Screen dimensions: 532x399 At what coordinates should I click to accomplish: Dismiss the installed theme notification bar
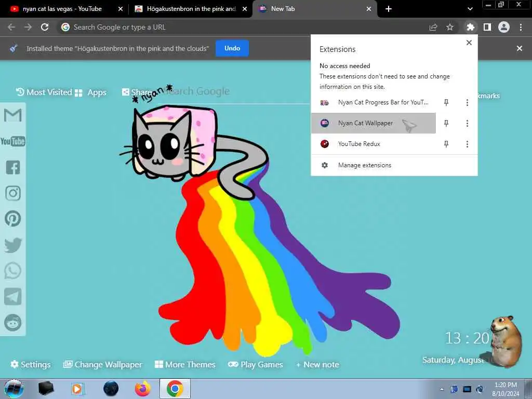coord(520,48)
